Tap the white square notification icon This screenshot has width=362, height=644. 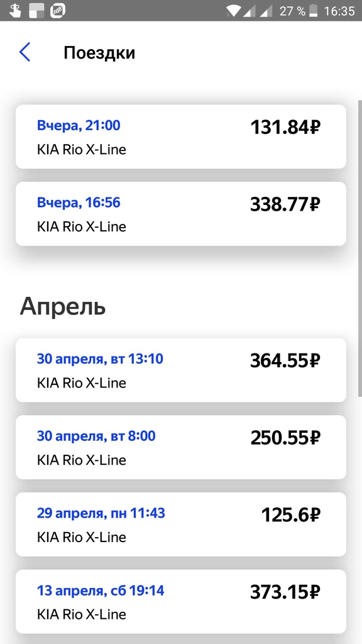click(36, 10)
